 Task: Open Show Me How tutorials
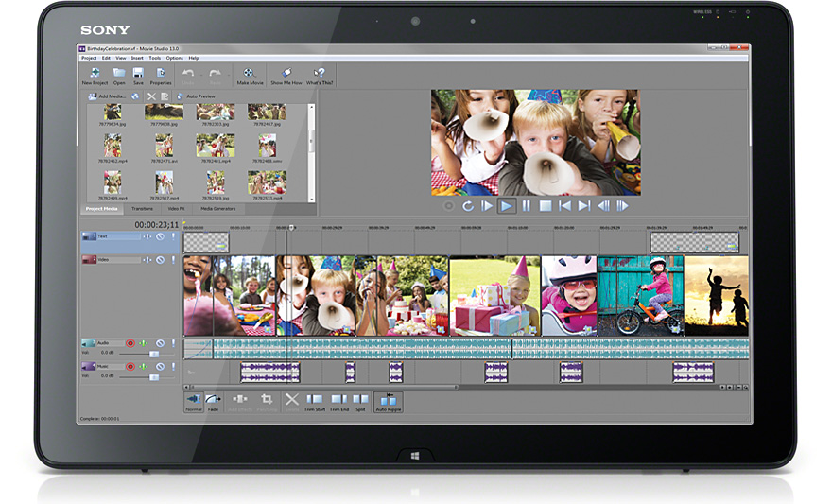click(x=286, y=76)
